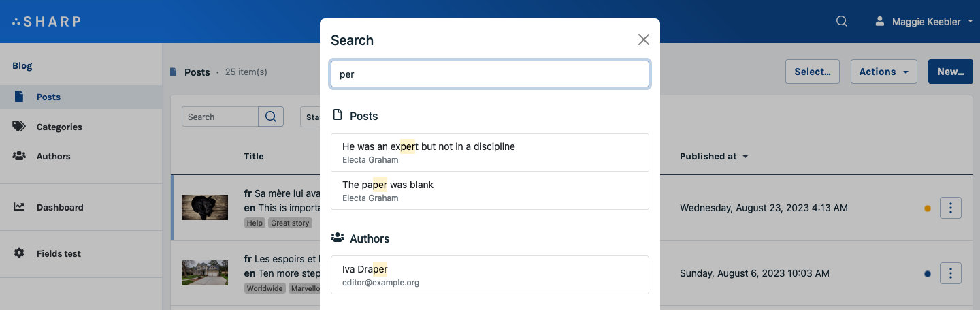
Task: Open the Maggie Keebler user dropdown
Action: 924,21
